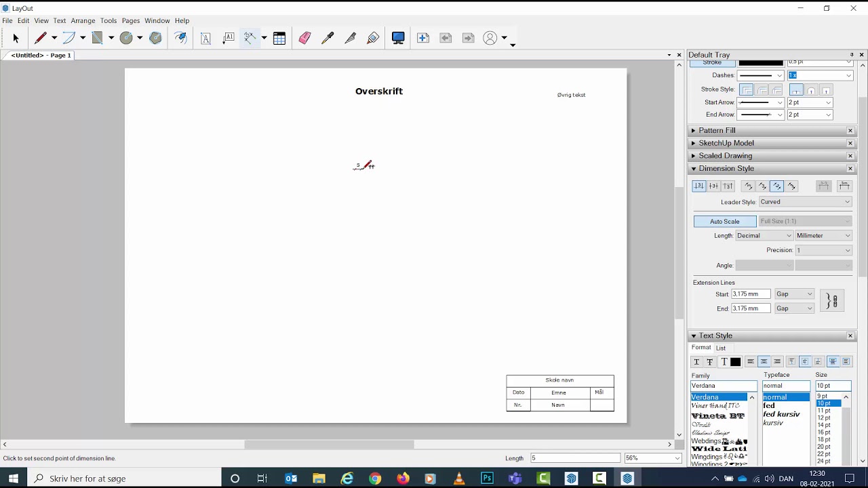Viewport: 868px width, 488px height.
Task: Toggle middle vertical text anchor
Action: 805,362
